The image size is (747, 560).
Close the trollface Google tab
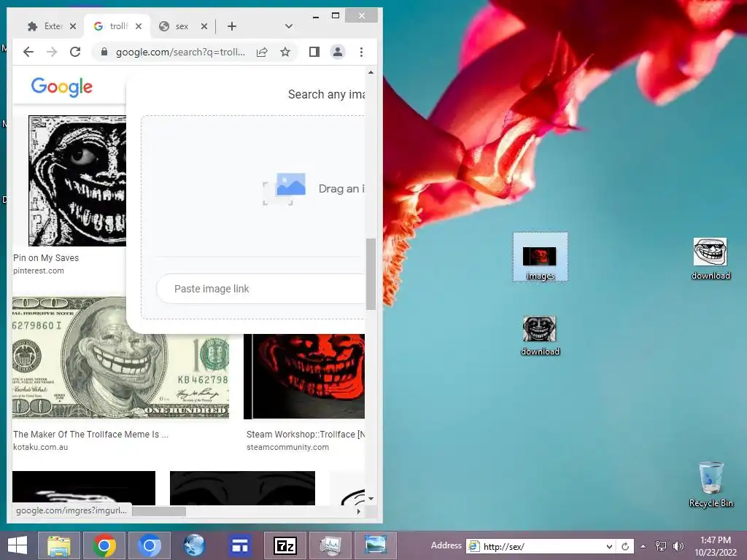point(139,26)
